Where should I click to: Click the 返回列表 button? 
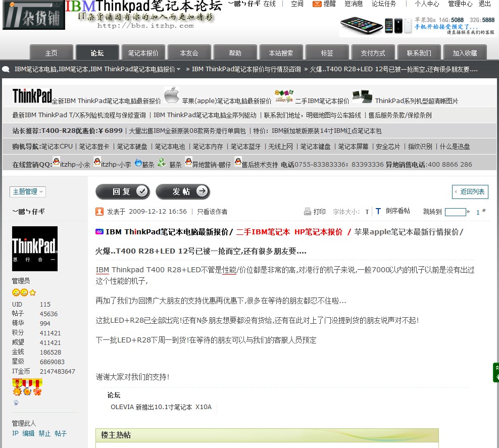[470, 191]
